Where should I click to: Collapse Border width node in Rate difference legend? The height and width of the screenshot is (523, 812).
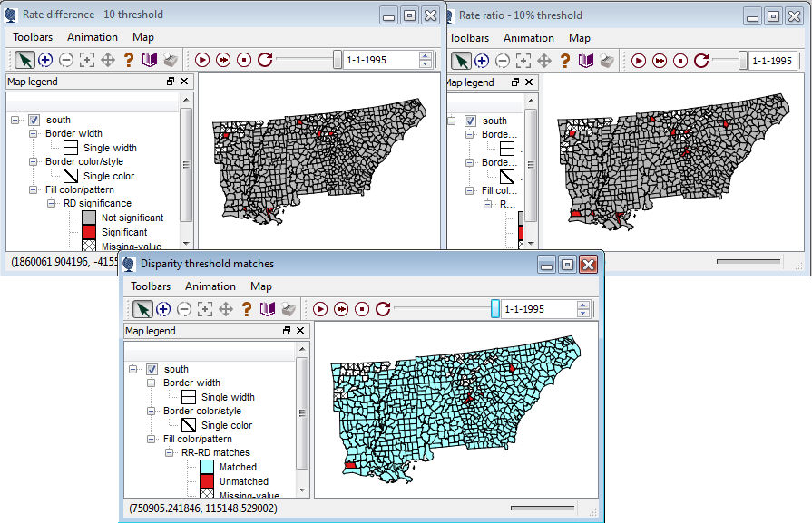tap(34, 133)
